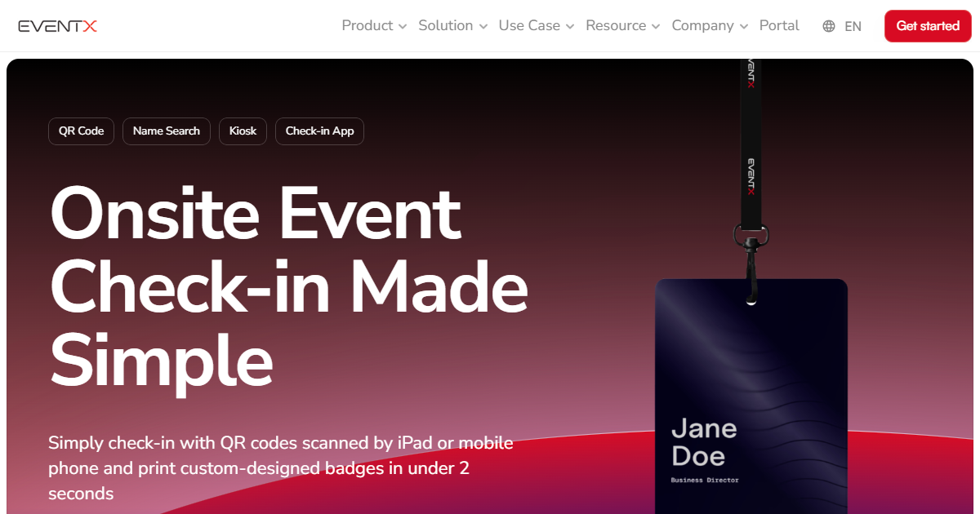Click the EN language selector
This screenshot has width=980, height=514.
(853, 26)
